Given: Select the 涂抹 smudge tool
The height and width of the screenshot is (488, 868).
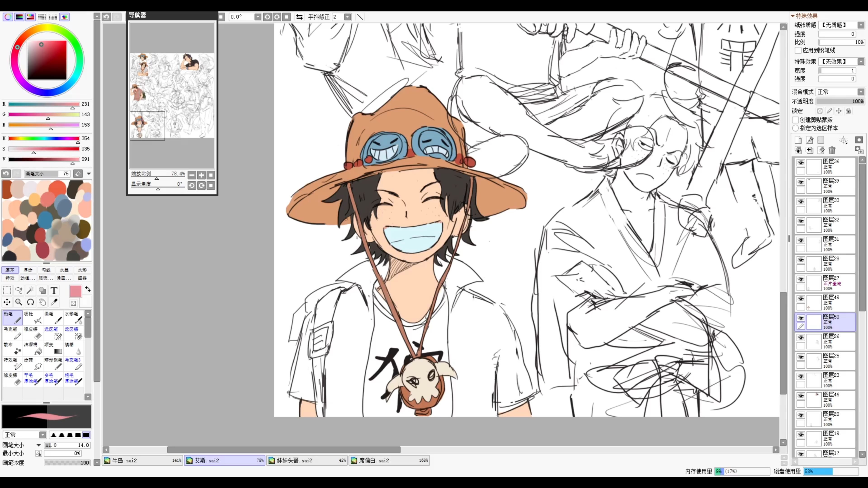Looking at the screenshot, I should (x=33, y=364).
